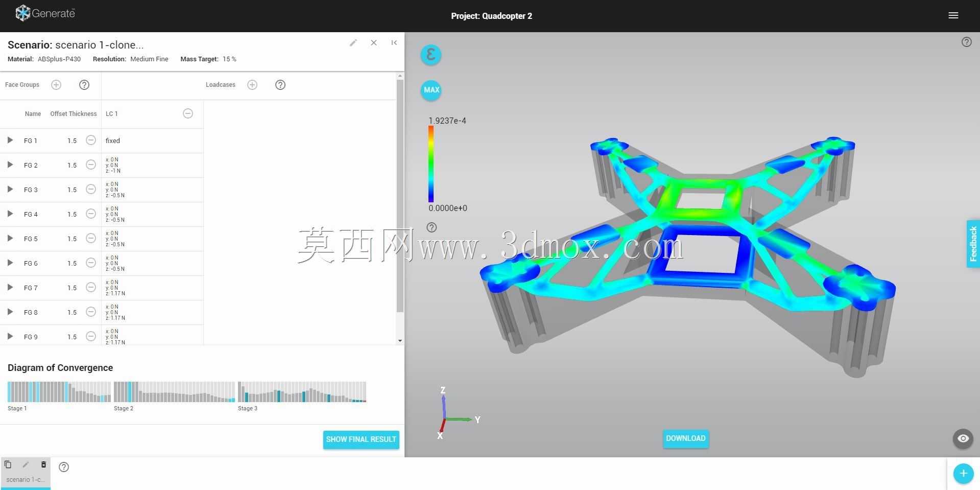Viewport: 980px width, 490px height.
Task: Edit the scenario name with the pencil icon
Action: click(x=353, y=43)
